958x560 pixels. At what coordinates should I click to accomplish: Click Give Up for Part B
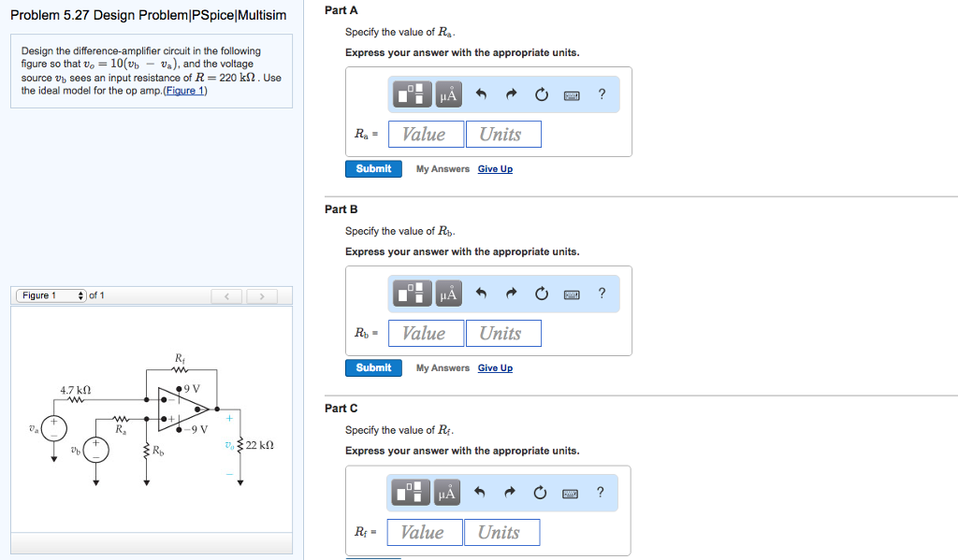(495, 368)
